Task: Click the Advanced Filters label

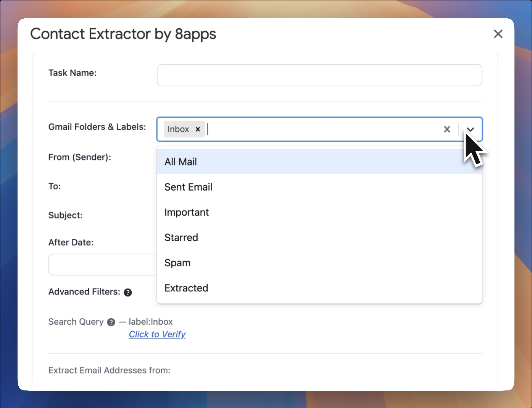Action: 84,291
